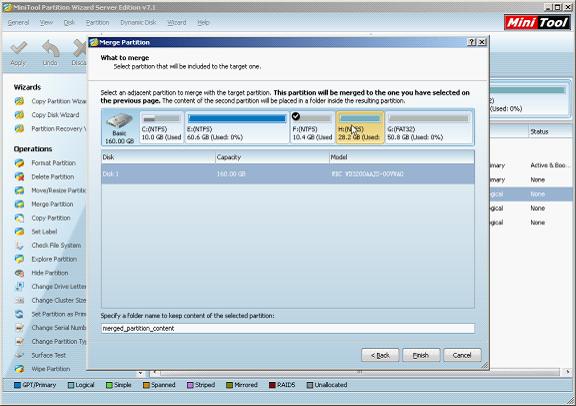The image size is (576, 406).
Task: Click the Logical legend swatch
Action: [x=71, y=385]
